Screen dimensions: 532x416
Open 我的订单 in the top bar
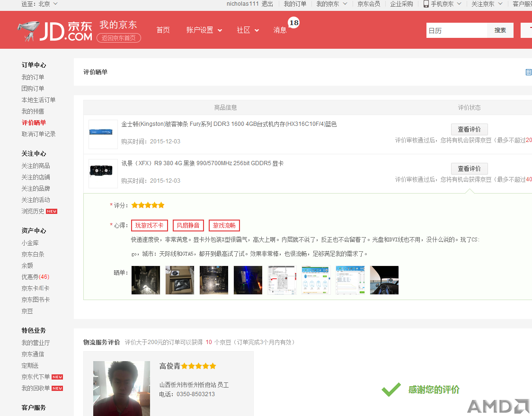point(295,4)
